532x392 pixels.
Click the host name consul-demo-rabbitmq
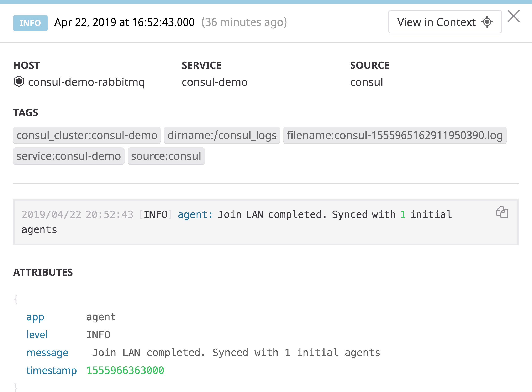pyautogui.click(x=87, y=82)
